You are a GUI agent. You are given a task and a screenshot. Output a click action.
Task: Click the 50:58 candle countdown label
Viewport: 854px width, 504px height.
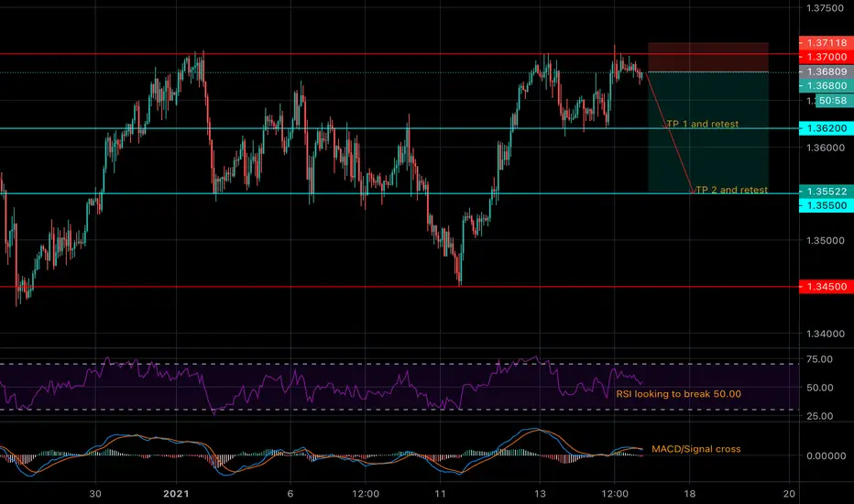pyautogui.click(x=835, y=100)
